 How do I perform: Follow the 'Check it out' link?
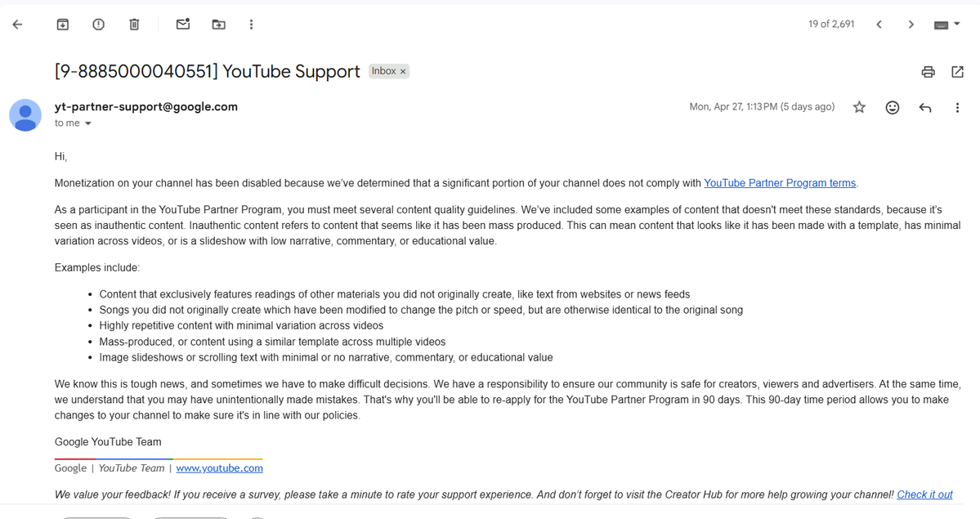pos(924,494)
